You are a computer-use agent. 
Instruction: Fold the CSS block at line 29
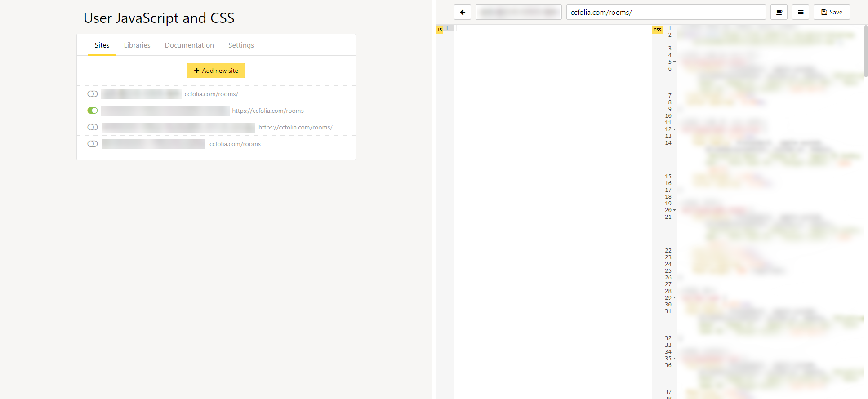(x=674, y=298)
